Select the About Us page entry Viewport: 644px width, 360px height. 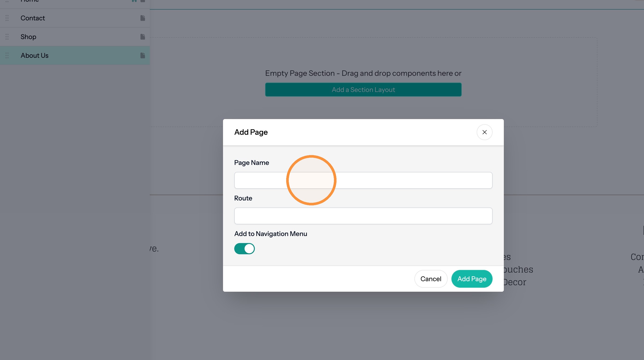(x=75, y=55)
